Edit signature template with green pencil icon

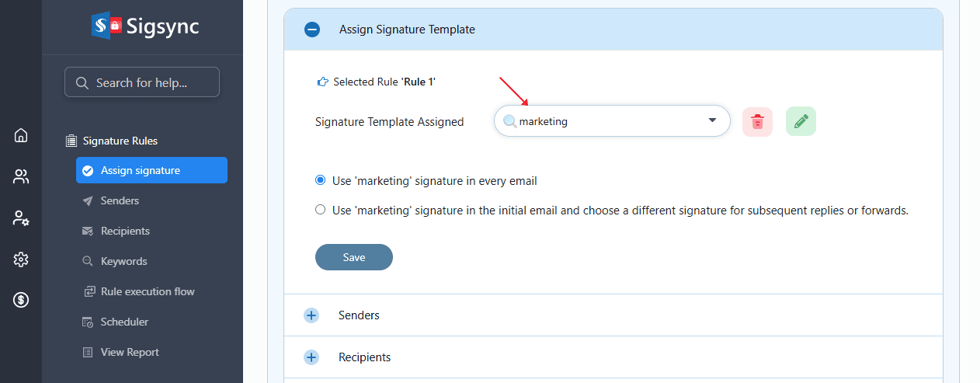pos(801,122)
